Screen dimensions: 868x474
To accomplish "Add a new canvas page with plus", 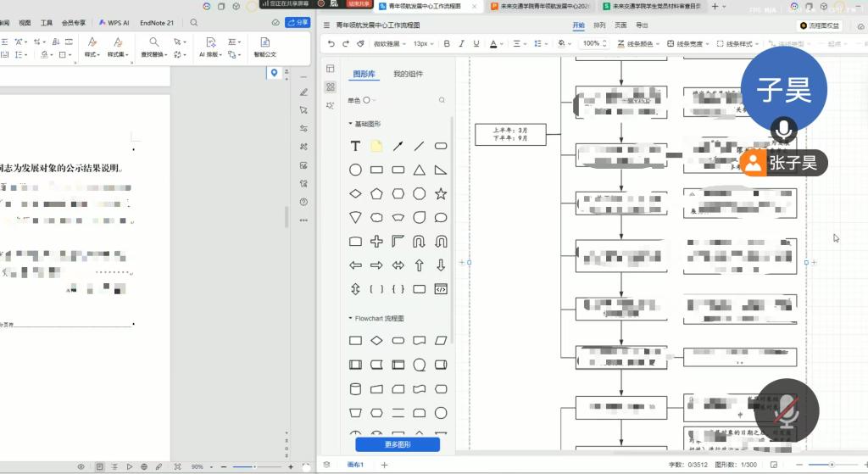I will pyautogui.click(x=384, y=465).
